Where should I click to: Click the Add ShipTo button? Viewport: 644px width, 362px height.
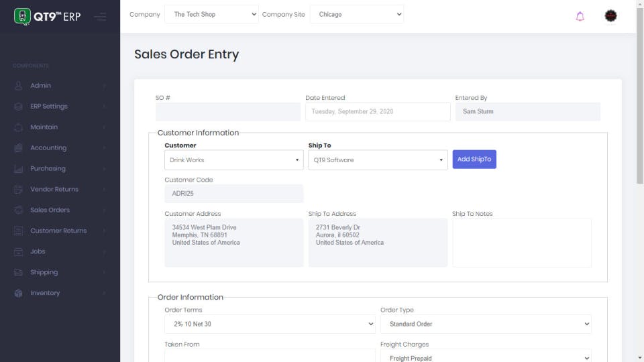point(474,160)
